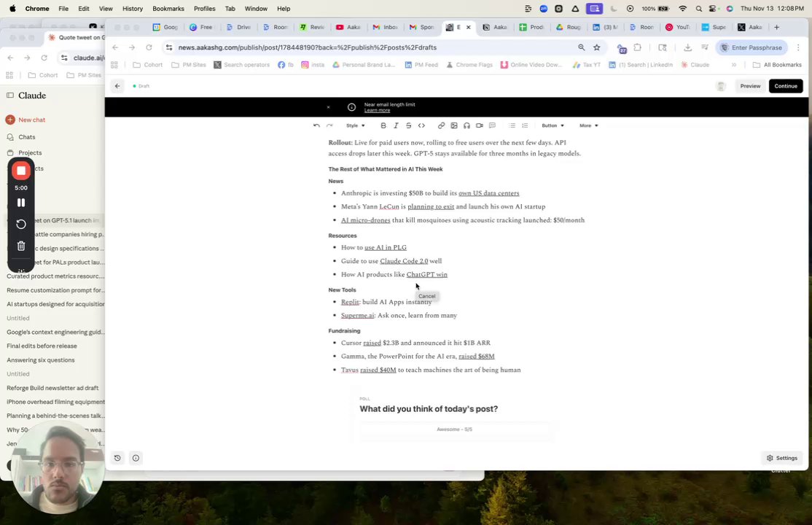
Task: Stop the screen recording
Action: pyautogui.click(x=21, y=171)
